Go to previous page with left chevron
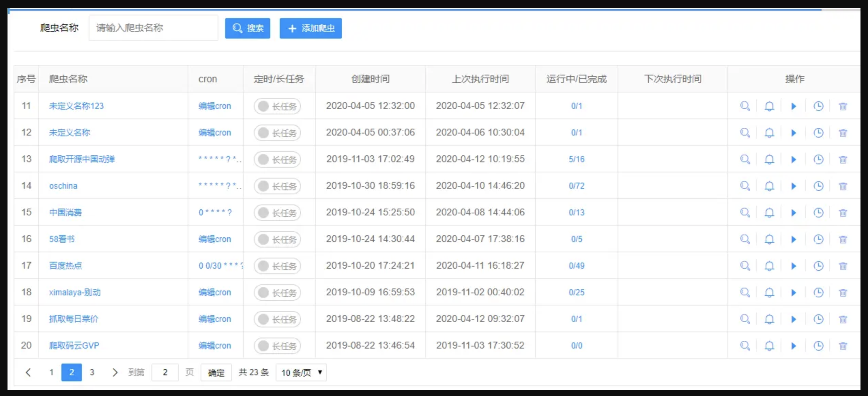Viewport: 868px width, 396px height. click(28, 372)
